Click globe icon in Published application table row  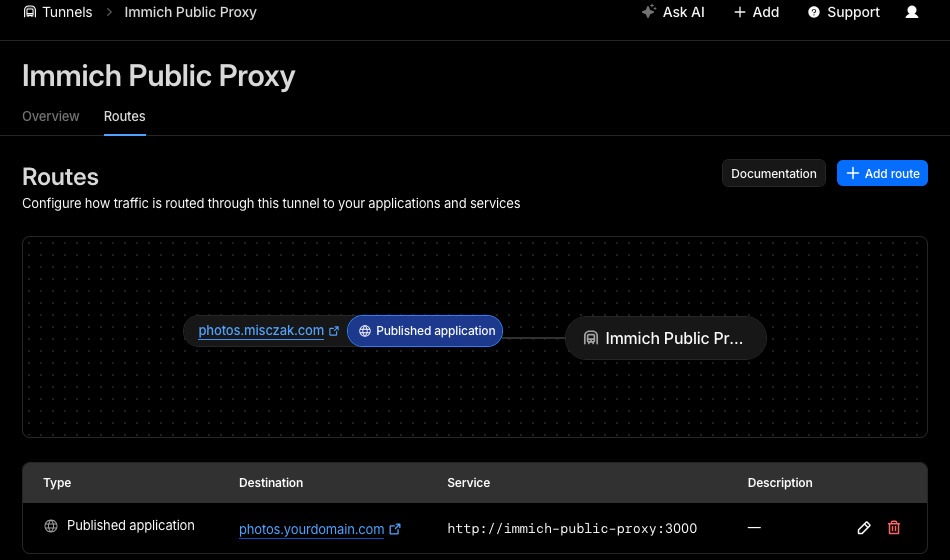coord(51,526)
